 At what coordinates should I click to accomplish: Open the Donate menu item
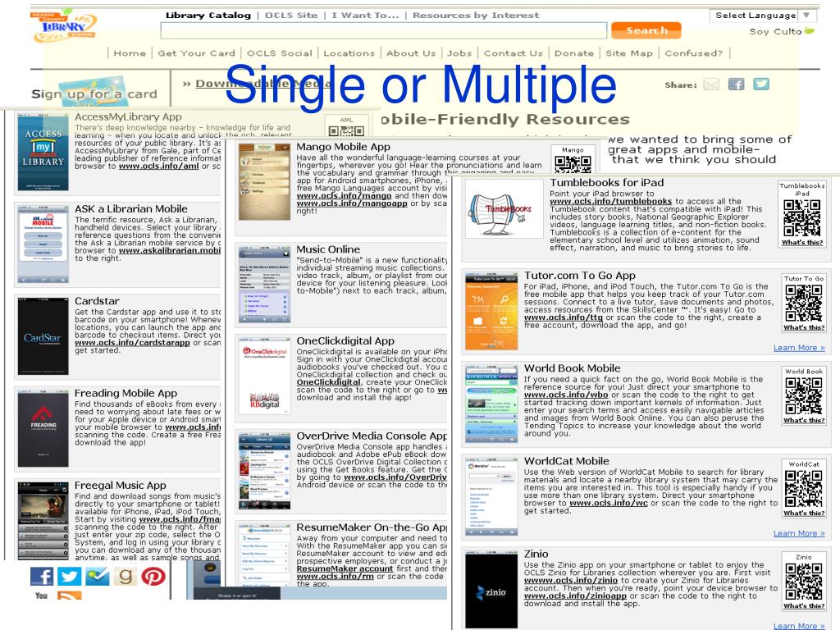(574, 53)
